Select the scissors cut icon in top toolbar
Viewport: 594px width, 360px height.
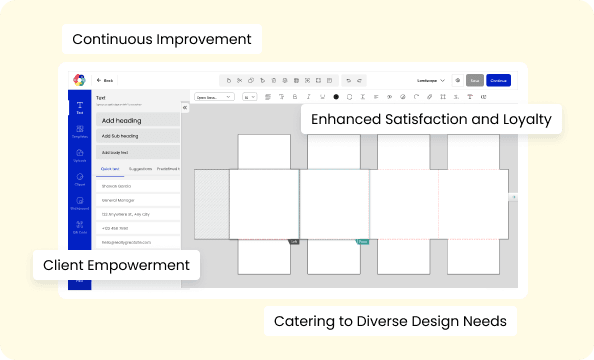pyautogui.click(x=239, y=80)
